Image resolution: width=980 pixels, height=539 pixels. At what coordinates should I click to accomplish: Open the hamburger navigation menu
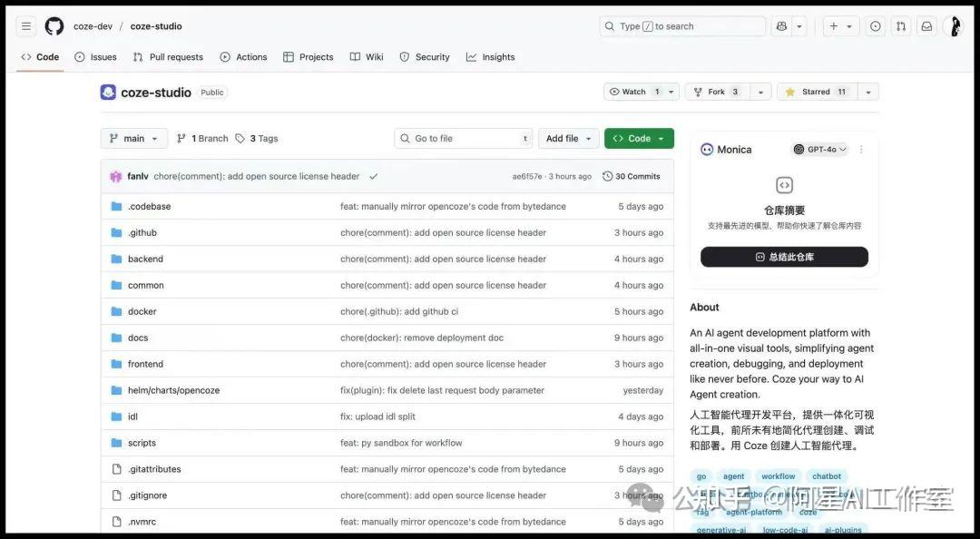(x=26, y=26)
